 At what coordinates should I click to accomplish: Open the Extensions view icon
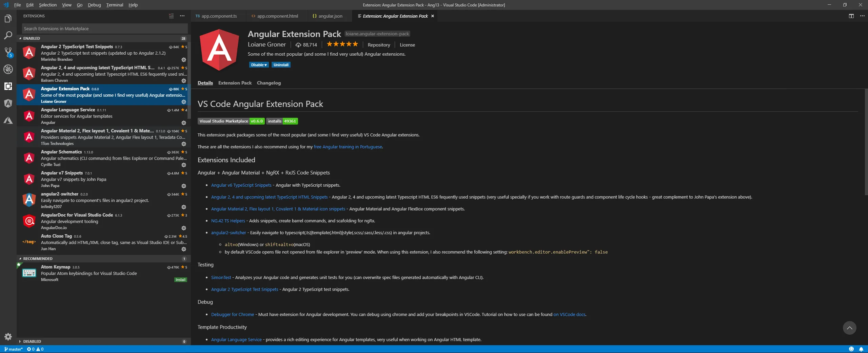tap(8, 86)
